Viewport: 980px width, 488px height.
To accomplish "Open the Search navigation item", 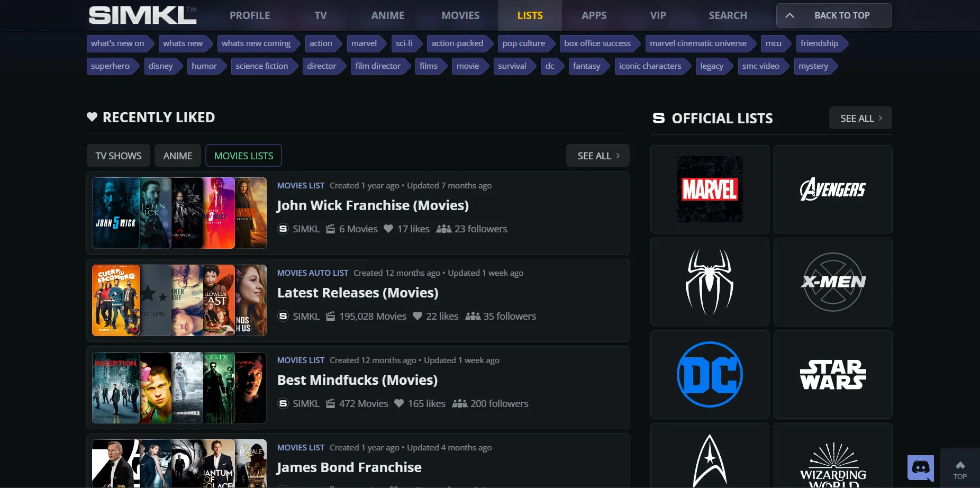I will coord(728,15).
